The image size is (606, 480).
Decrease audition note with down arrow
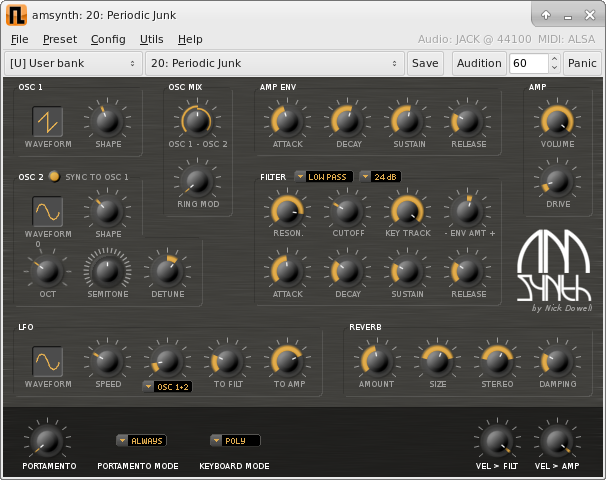click(x=554, y=68)
